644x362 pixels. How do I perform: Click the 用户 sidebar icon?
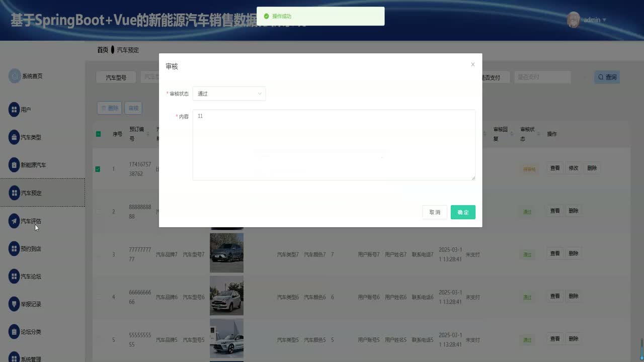14,109
